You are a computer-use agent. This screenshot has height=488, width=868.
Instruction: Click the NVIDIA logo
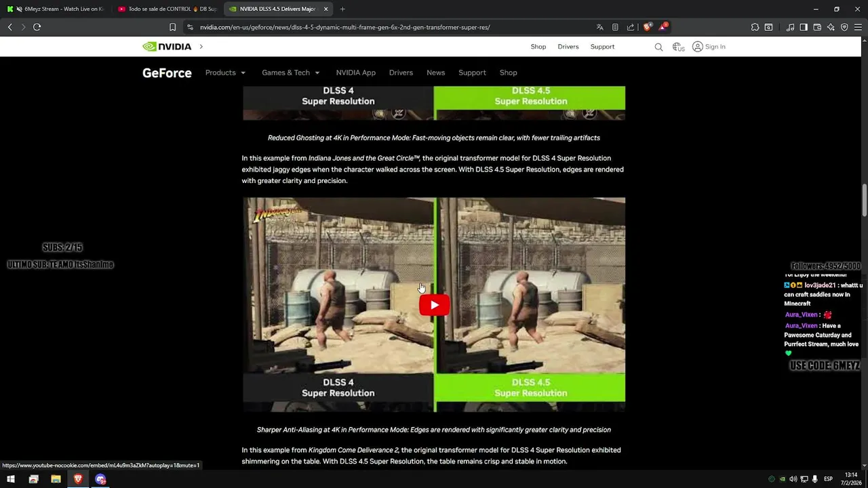[x=167, y=47]
